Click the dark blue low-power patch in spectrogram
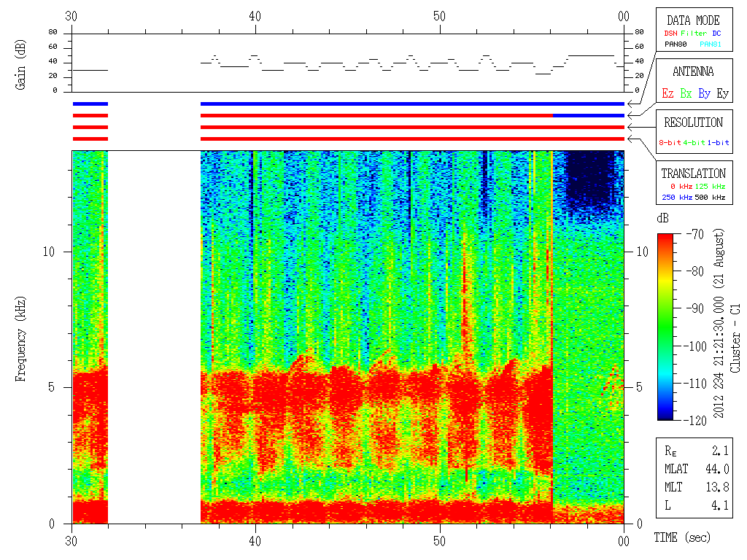The image size is (747, 560). pos(589,180)
